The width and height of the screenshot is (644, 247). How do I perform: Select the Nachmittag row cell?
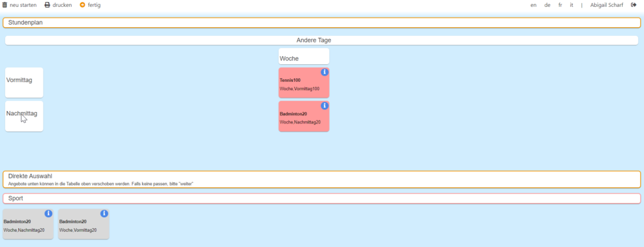[x=25, y=116]
